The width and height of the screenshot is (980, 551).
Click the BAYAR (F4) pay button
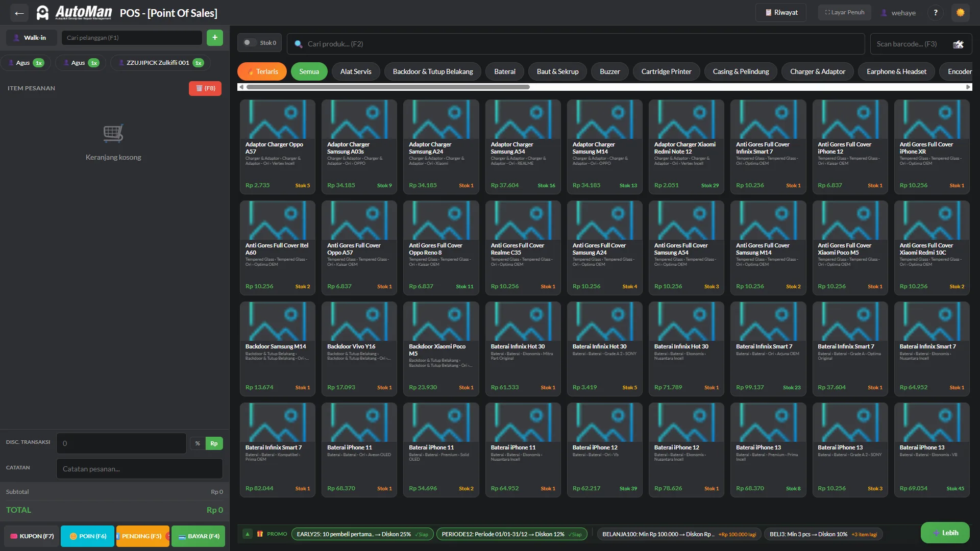tap(198, 536)
